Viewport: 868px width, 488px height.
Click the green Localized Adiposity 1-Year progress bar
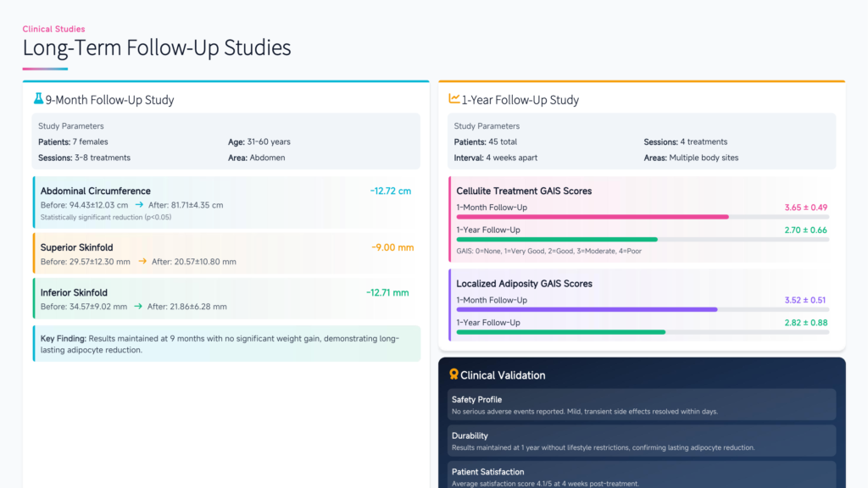pos(560,332)
